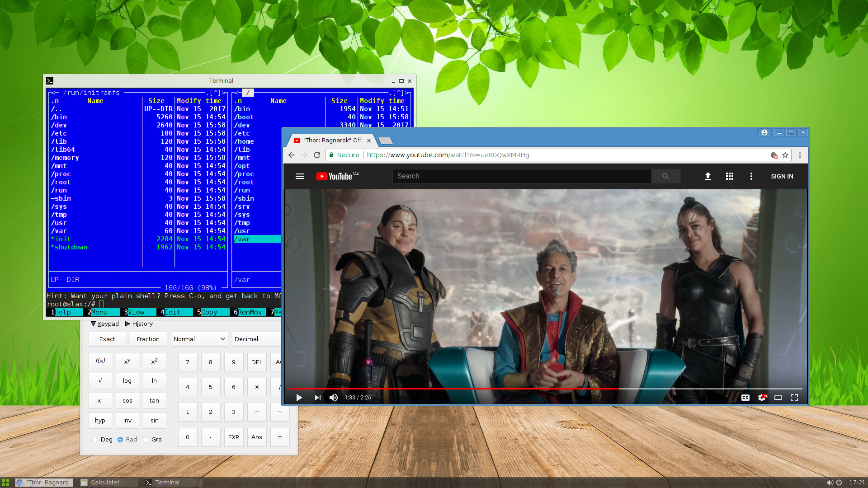Select Gra radio button in Qalculate
This screenshot has height=488, width=868.
[x=145, y=439]
